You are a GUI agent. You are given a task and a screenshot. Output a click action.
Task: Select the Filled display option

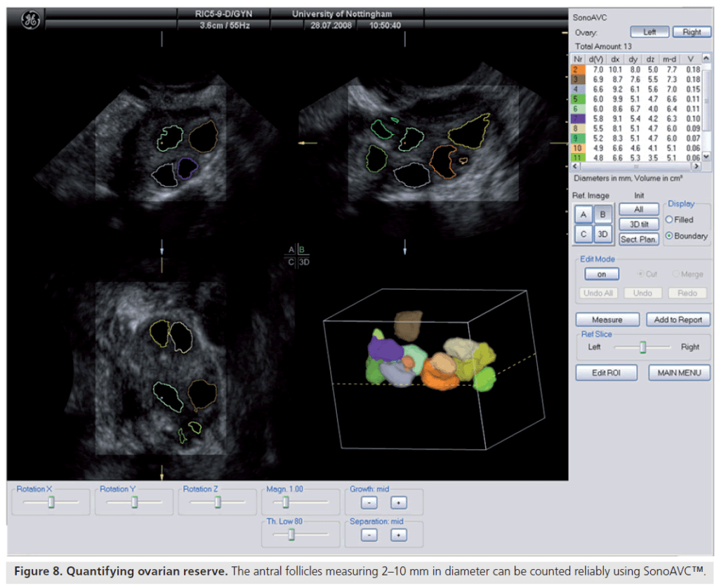669,220
